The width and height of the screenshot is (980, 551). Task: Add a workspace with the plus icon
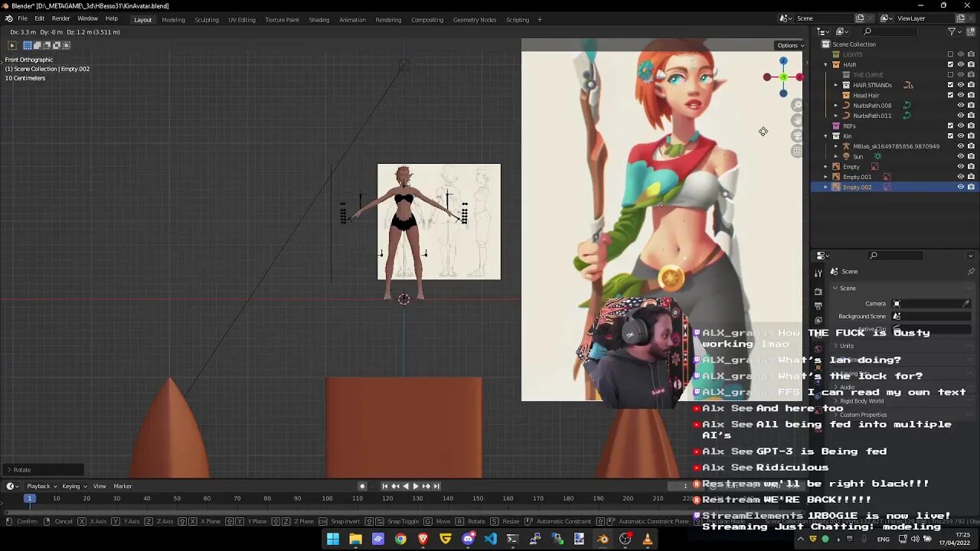pyautogui.click(x=540, y=20)
